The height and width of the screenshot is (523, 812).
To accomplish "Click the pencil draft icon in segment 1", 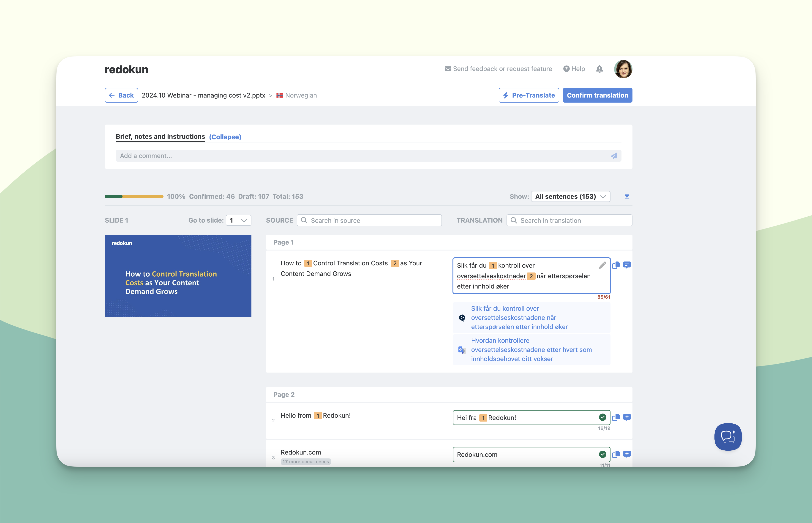I will [x=602, y=265].
